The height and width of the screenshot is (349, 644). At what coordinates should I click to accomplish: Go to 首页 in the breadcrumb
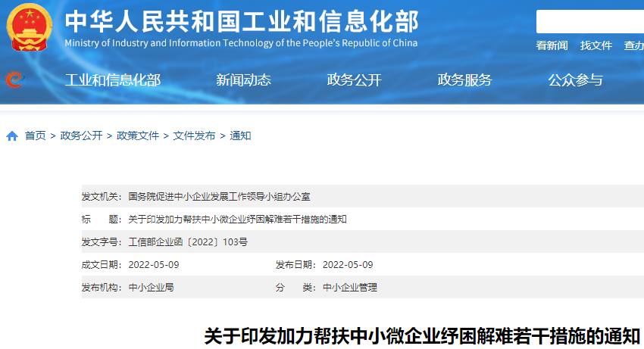[36, 136]
